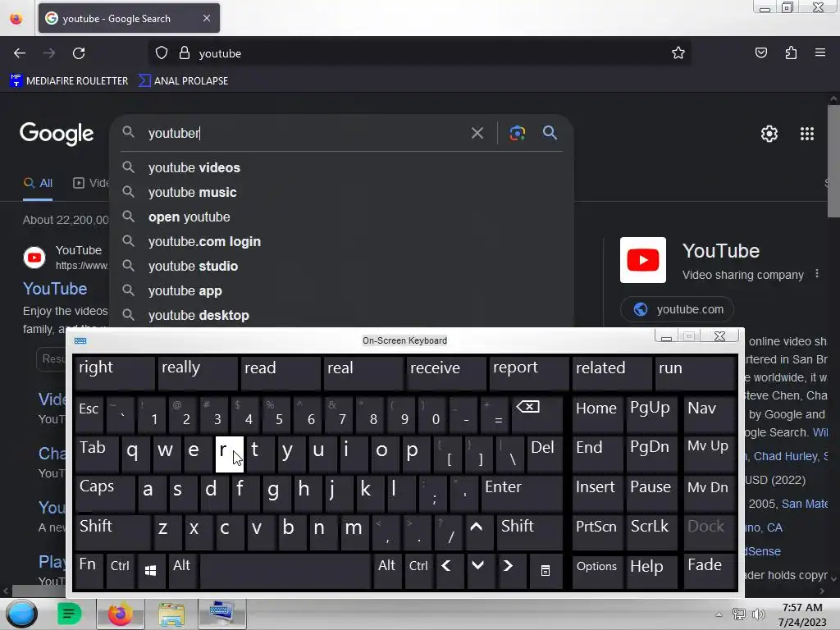Choose predicted word 'receive'
This screenshot has height=630, width=840.
(x=445, y=373)
